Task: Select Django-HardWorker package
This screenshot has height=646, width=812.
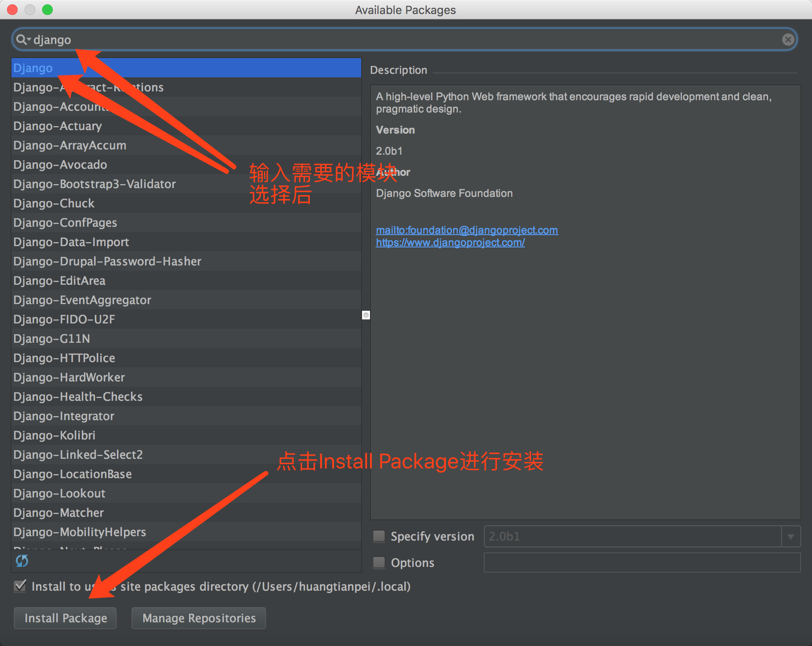Action: (186, 377)
